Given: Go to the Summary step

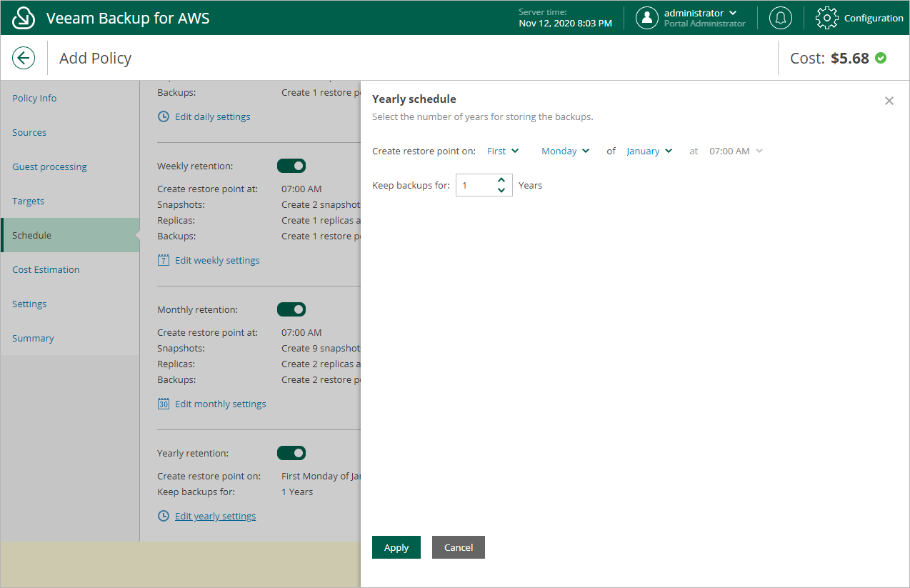Looking at the screenshot, I should coord(33,338).
